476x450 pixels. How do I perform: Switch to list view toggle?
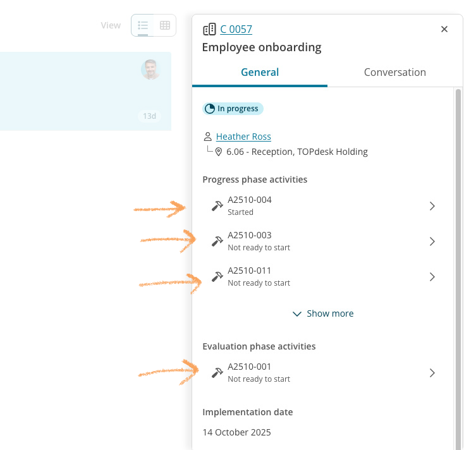pyautogui.click(x=143, y=25)
